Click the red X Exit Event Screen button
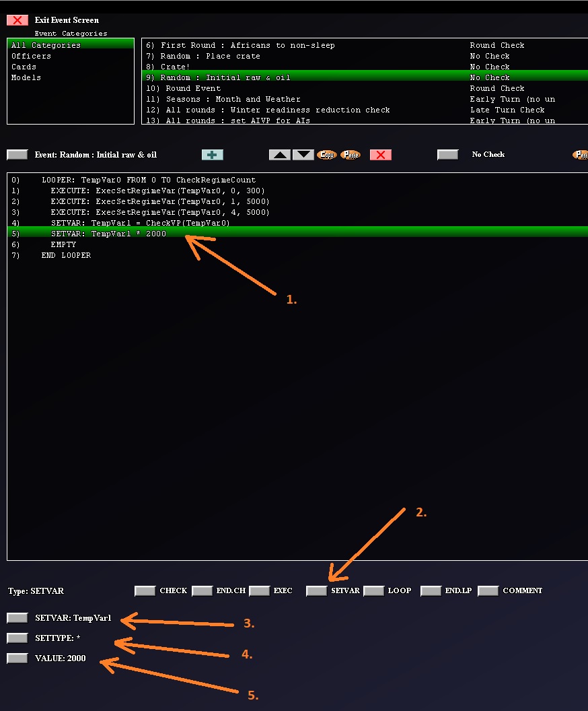Image resolution: width=588 pixels, height=711 pixels. click(17, 20)
